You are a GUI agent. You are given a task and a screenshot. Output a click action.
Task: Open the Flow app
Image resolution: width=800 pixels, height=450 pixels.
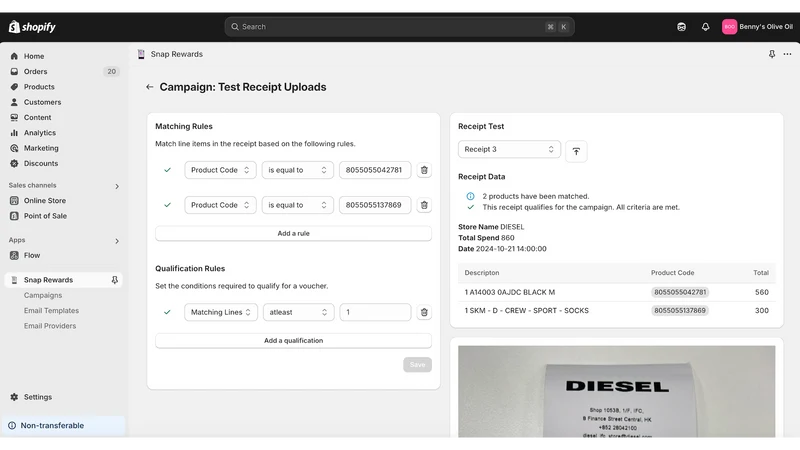coord(32,255)
